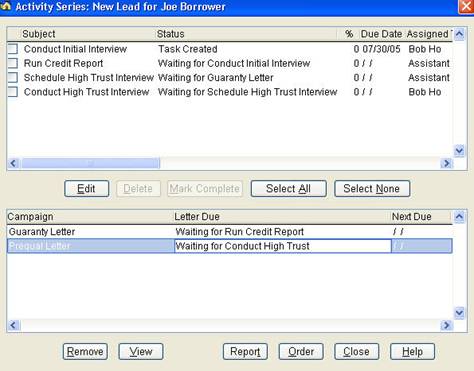The image size is (474, 371).
Task: Sort tasks by % column header
Action: click(x=349, y=34)
